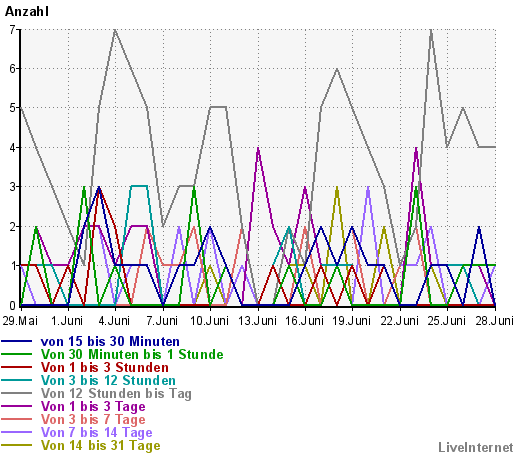Click x-axis date label '7.Juni'
The width and height of the screenshot is (520, 457).
pyautogui.click(x=162, y=321)
